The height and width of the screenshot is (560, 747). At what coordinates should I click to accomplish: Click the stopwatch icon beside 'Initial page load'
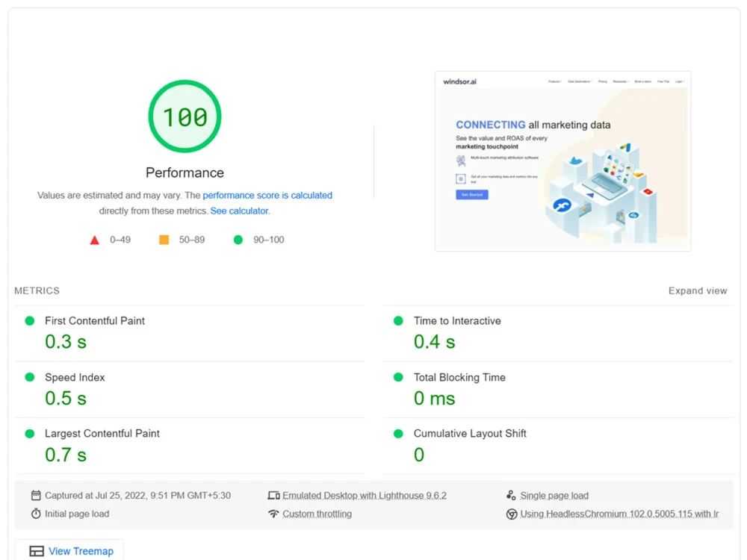(x=36, y=514)
